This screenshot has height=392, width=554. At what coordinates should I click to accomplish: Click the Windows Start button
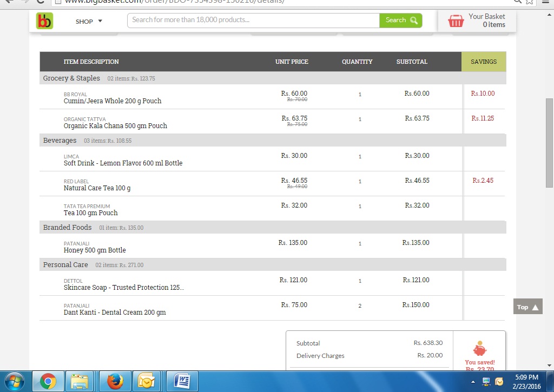pyautogui.click(x=15, y=382)
